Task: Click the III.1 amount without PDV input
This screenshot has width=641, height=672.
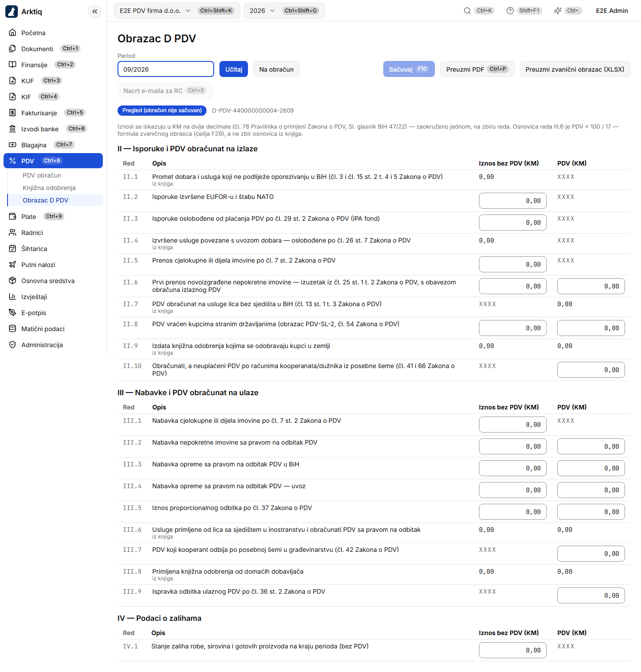Action: (513, 425)
